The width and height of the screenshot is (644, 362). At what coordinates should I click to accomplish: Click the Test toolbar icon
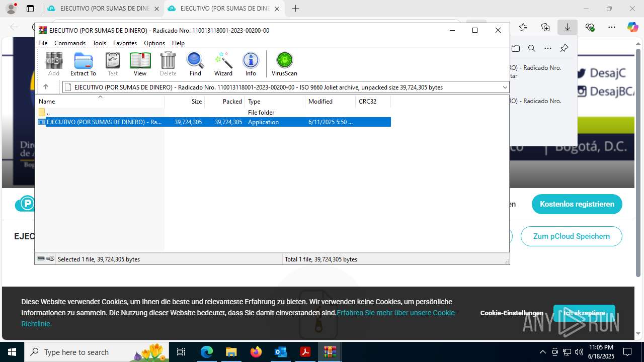(113, 64)
